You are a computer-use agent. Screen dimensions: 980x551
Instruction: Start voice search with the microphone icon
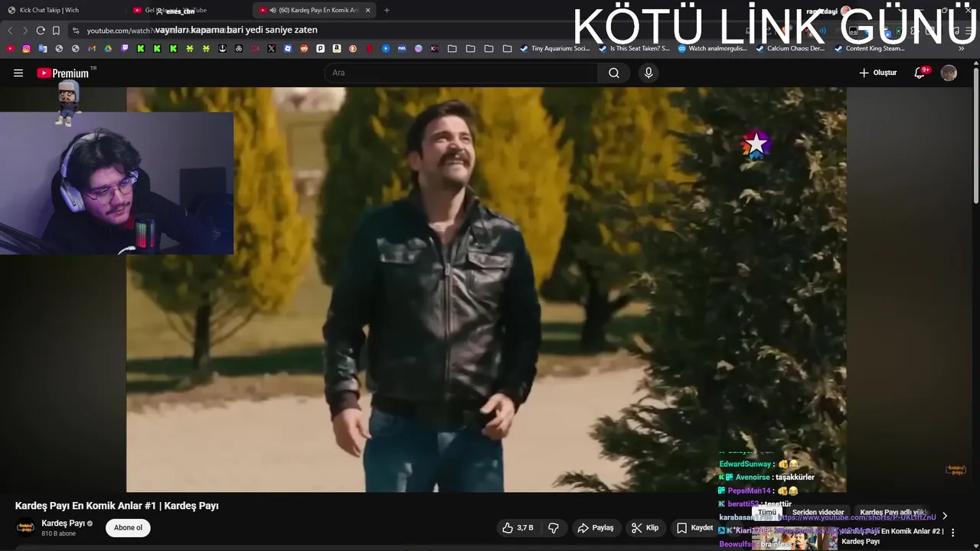tap(648, 73)
